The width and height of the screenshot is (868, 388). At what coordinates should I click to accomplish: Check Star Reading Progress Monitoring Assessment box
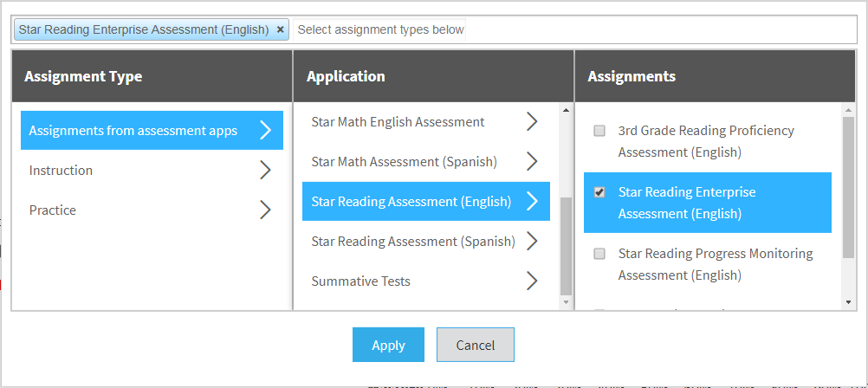pyautogui.click(x=599, y=254)
